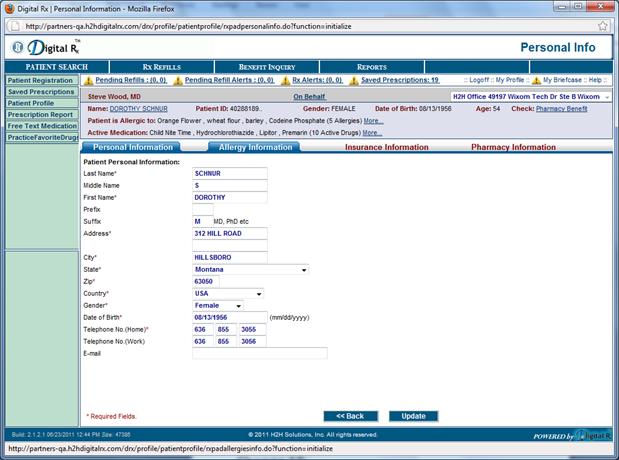Click the Rx Alerts warning icon
This screenshot has height=460, width=619.
click(285, 80)
